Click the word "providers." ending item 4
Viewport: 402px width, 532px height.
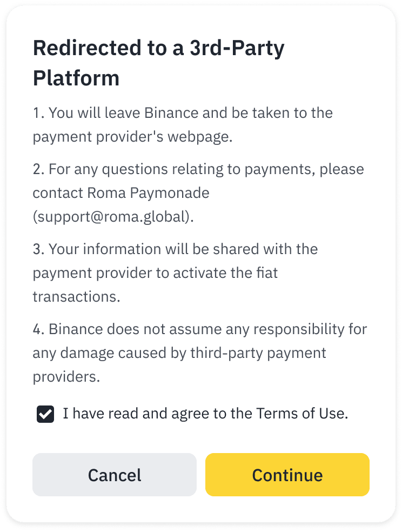pos(66,377)
